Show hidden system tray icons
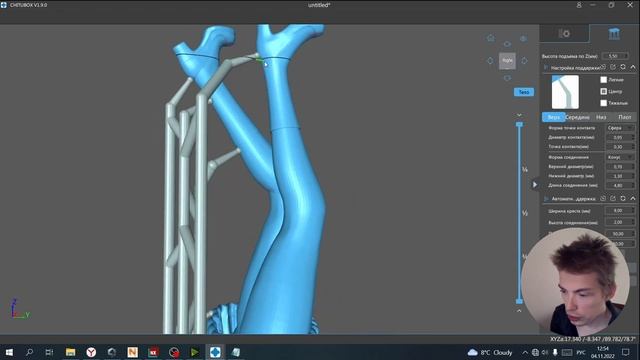The image size is (640, 360). tap(525, 352)
